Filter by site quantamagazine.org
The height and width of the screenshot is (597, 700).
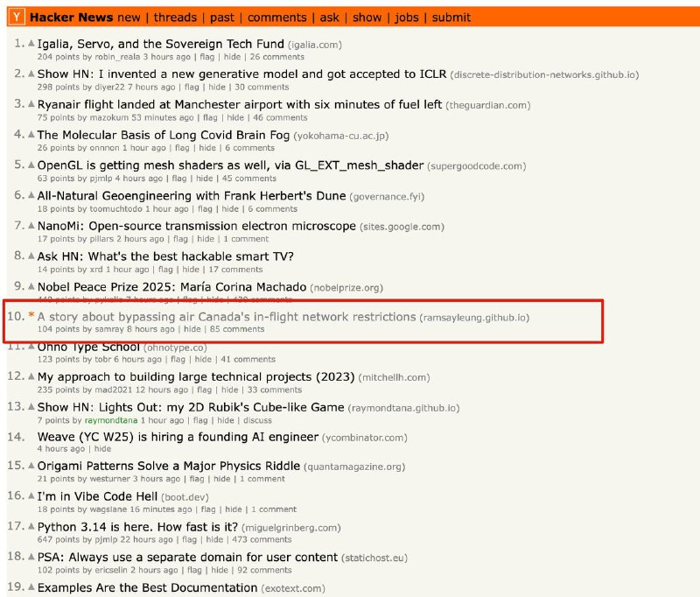(354, 467)
